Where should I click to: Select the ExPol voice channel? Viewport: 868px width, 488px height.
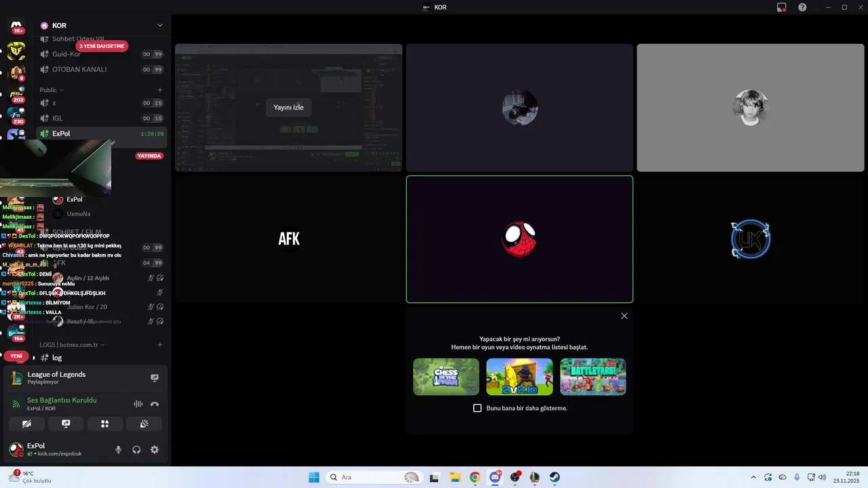[101, 134]
